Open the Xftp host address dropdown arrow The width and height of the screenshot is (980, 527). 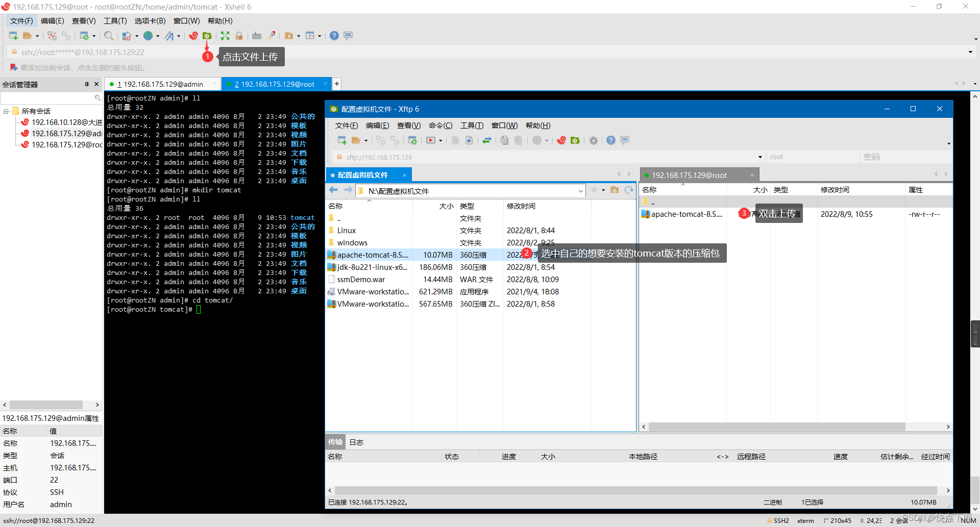tap(760, 157)
